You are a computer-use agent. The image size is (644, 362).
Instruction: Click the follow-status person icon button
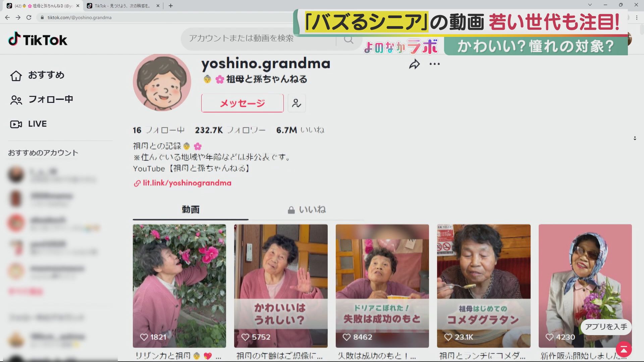tap(297, 103)
